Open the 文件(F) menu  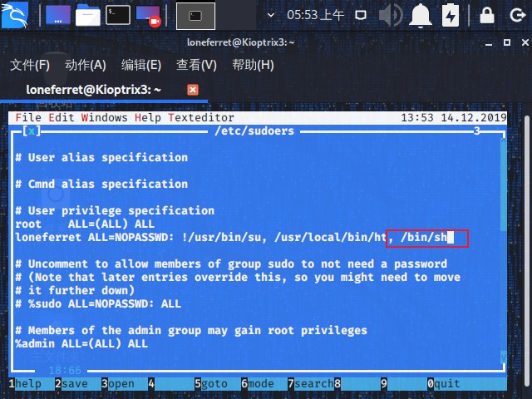click(x=30, y=65)
